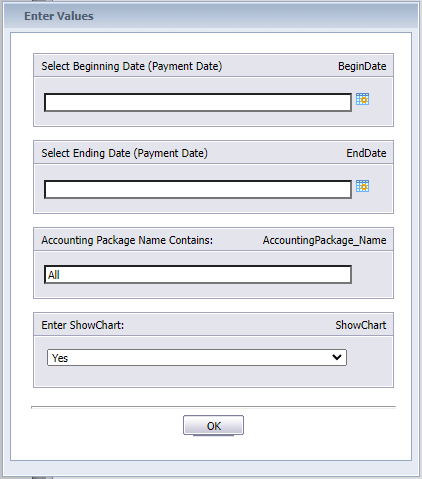Click the EndDate parameter name

366,153
